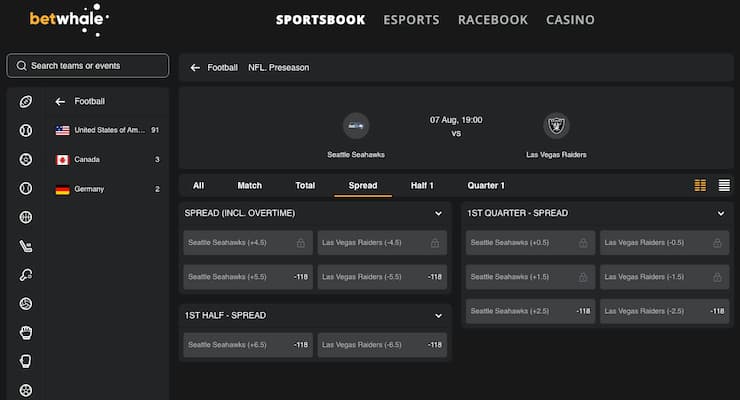Click the Seattle Seahawks team logo

(x=356, y=126)
